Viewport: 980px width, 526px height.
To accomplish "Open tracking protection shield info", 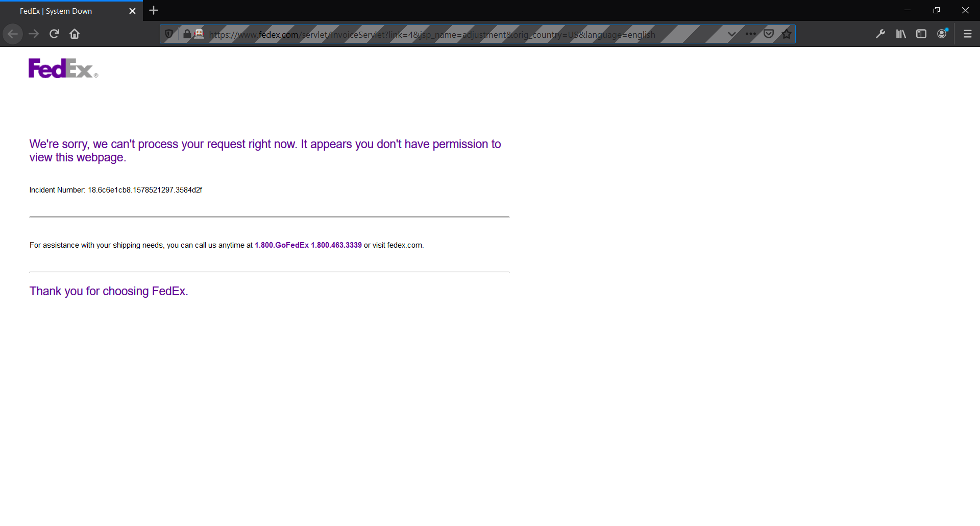I will [169, 34].
